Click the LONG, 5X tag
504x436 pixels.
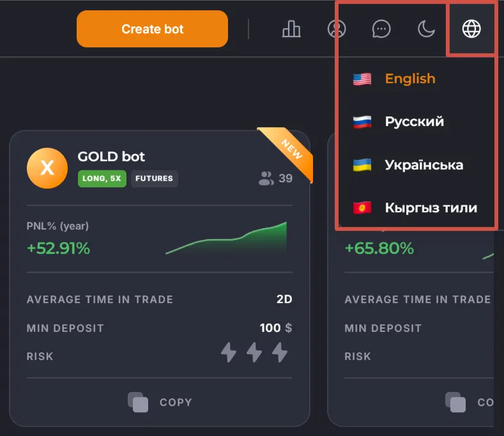102,178
